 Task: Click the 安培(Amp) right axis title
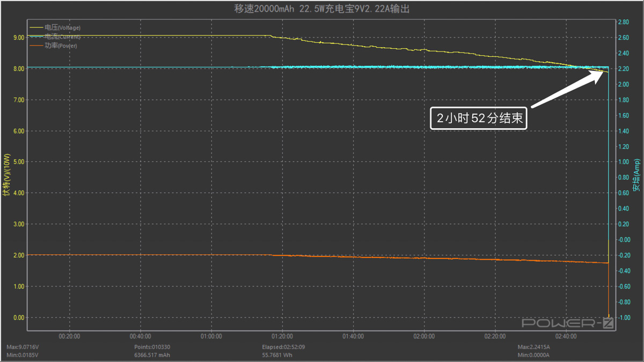[x=636, y=175]
